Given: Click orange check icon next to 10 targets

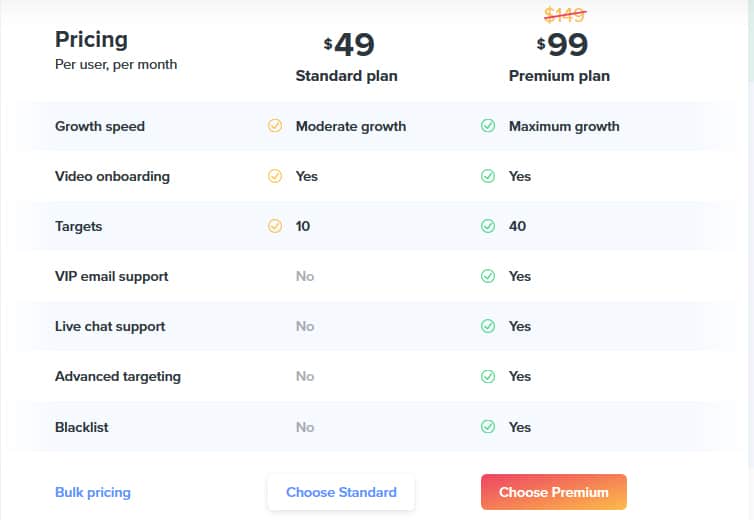Looking at the screenshot, I should [x=275, y=226].
